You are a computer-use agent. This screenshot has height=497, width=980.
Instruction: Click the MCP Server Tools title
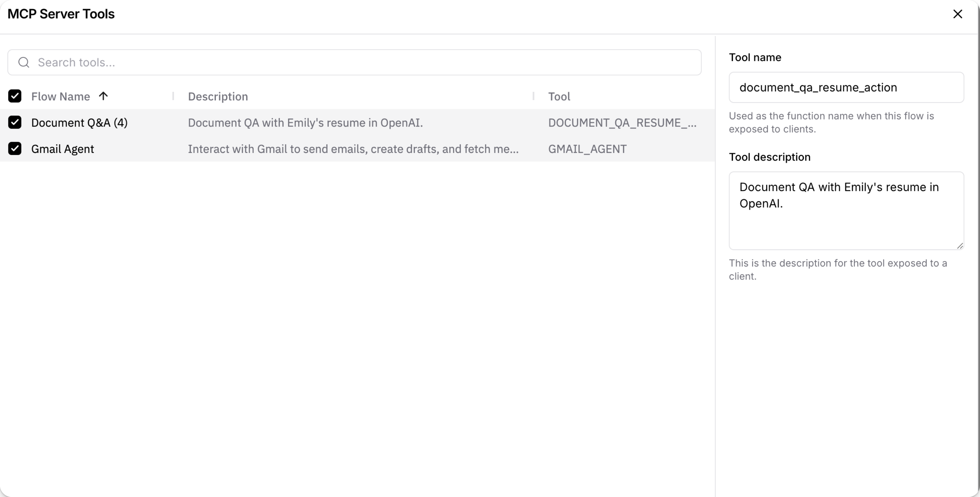[x=61, y=14]
